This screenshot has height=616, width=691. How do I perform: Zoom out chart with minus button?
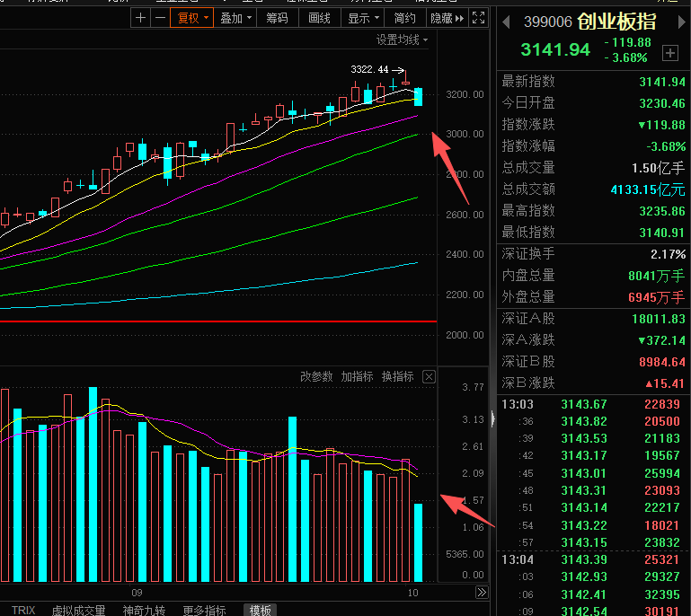161,18
